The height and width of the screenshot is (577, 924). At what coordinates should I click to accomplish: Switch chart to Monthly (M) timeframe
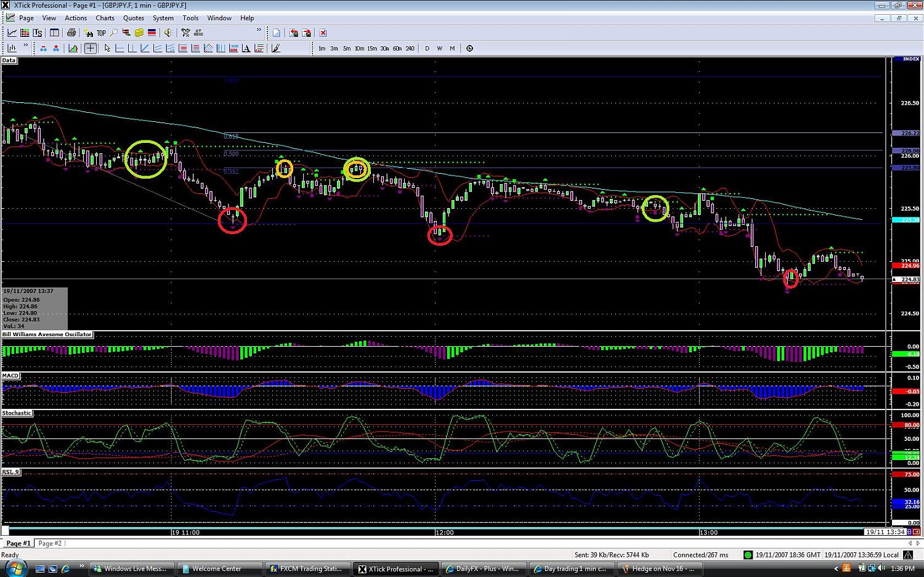click(x=452, y=48)
